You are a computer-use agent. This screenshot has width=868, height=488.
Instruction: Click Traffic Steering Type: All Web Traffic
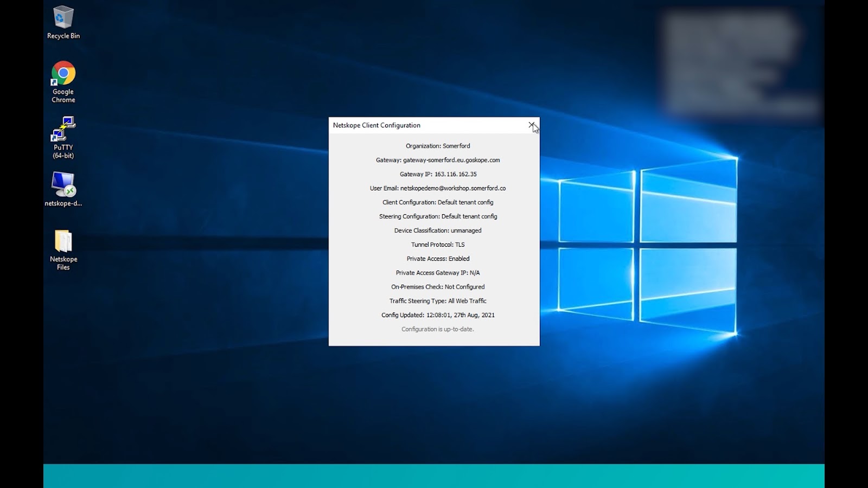click(x=438, y=301)
